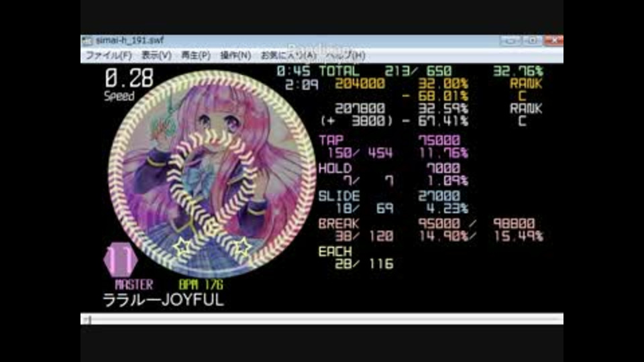644x362 pixels.
Task: Open the 再生(P) menu
Action: coord(196,56)
